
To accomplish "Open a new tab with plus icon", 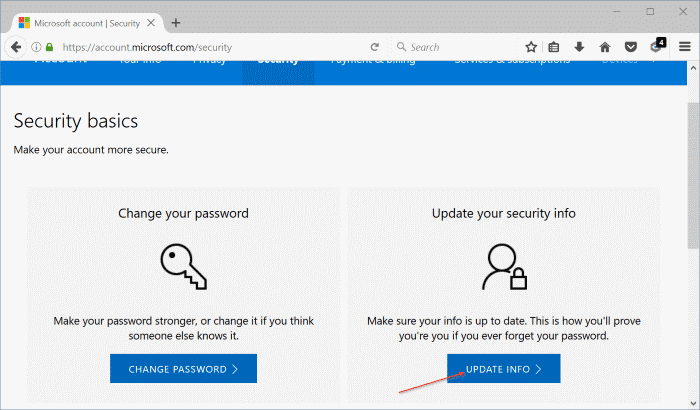I will point(176,23).
